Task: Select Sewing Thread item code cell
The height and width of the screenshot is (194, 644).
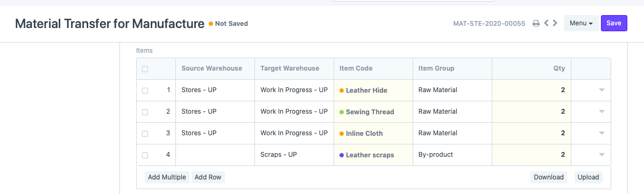Action: (373, 112)
